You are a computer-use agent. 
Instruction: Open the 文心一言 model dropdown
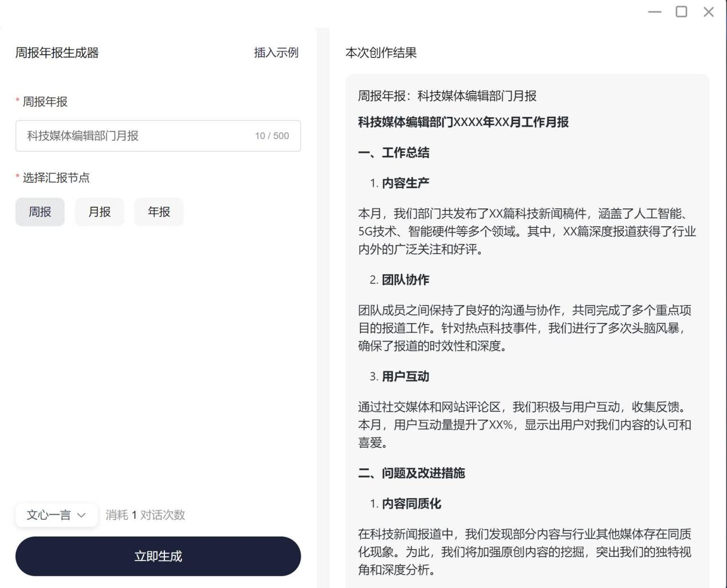[57, 515]
